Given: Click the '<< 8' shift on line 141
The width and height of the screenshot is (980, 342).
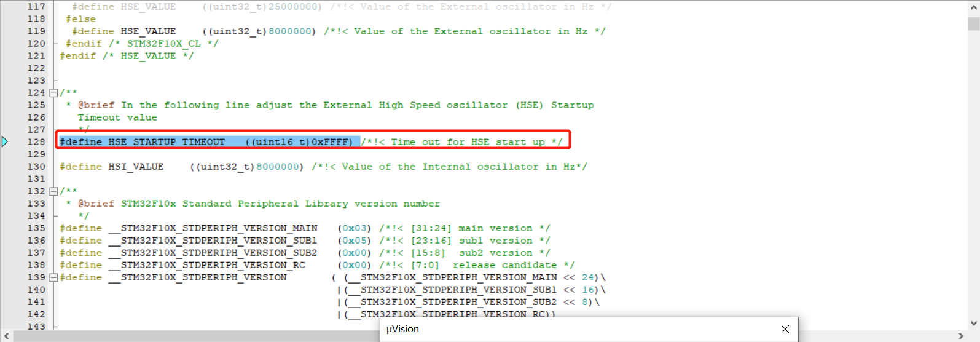Looking at the screenshot, I should (576, 302).
